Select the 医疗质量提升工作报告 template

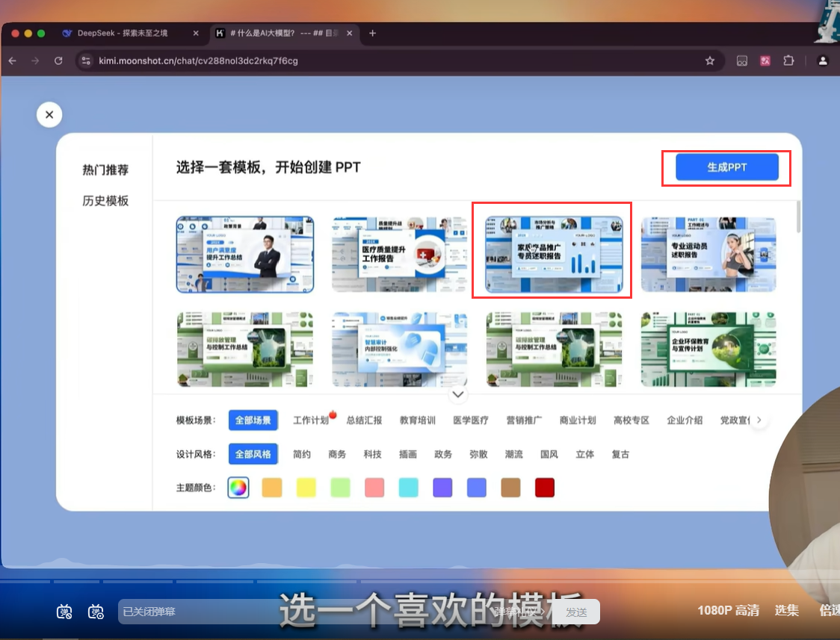[x=399, y=254]
